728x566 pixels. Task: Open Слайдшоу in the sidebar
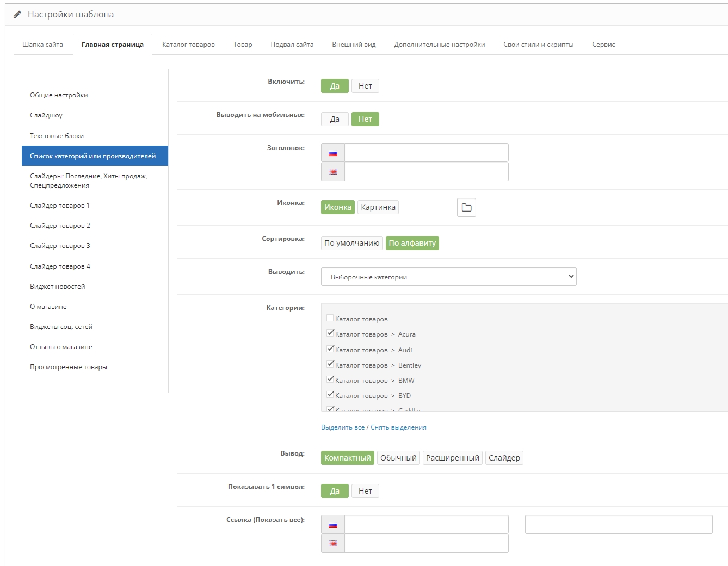click(46, 115)
